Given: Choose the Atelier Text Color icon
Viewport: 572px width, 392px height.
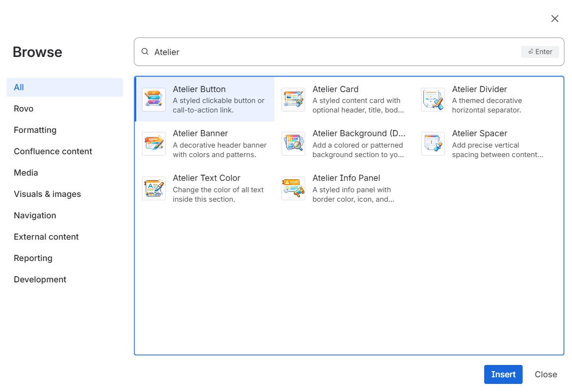Looking at the screenshot, I should tap(154, 188).
